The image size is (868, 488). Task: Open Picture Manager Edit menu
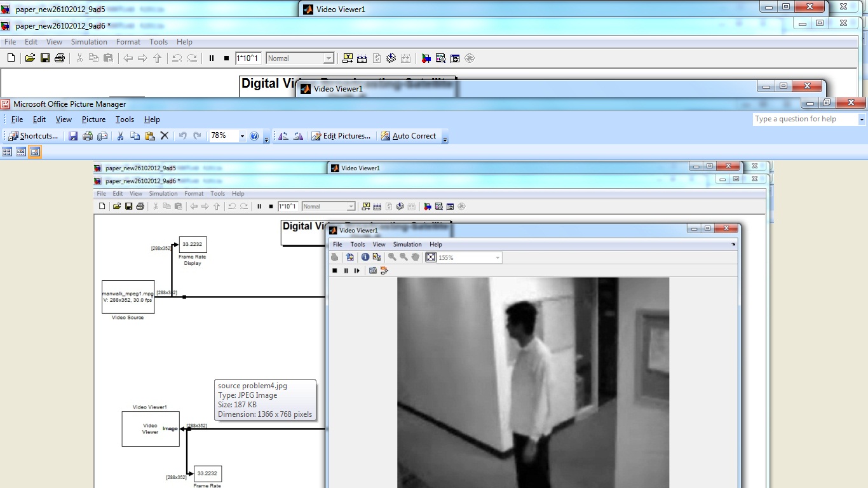coord(39,119)
